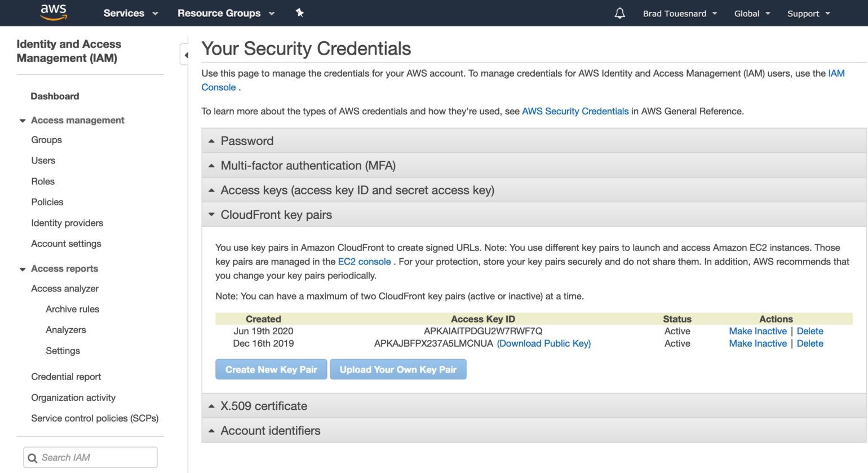Delete the Jun 19th 2020 key pair
The height and width of the screenshot is (473, 868).
pos(810,331)
